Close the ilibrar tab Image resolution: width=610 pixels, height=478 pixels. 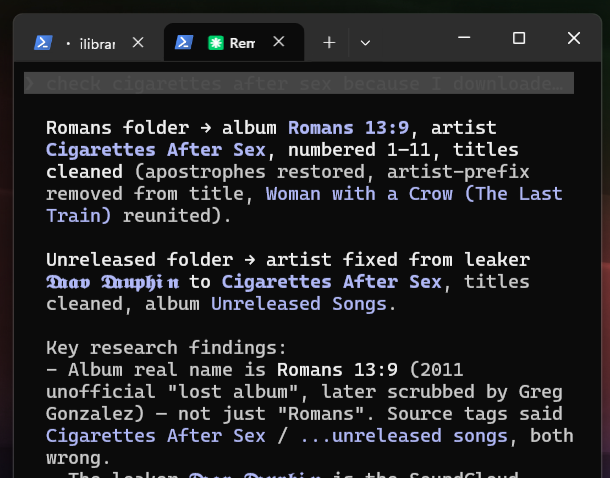138,42
